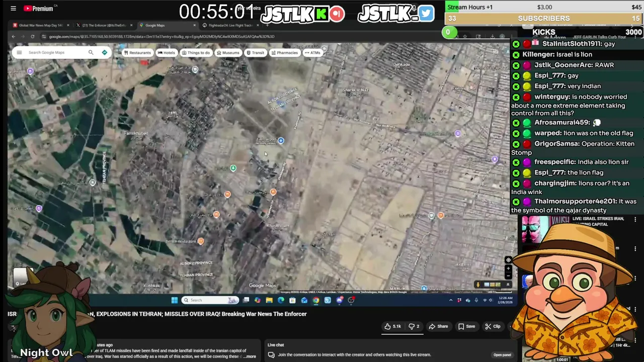644x362 pixels.
Task: Select the ATMs category chip
Action: 312,53
